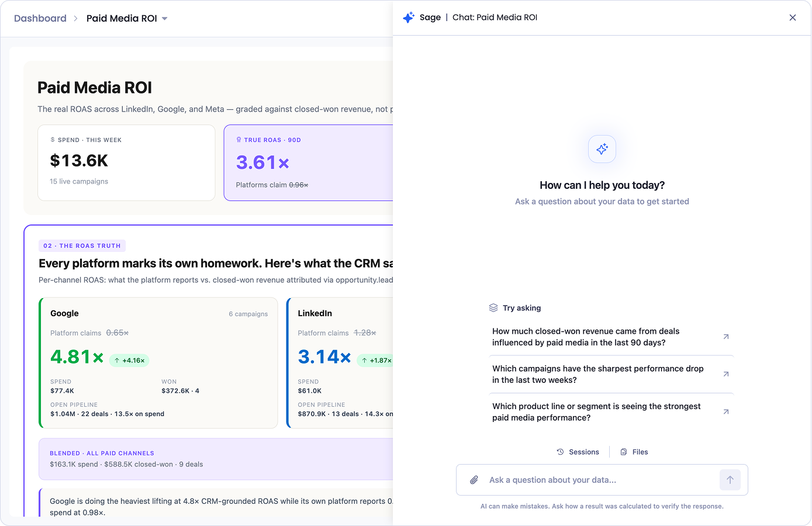Click arrow icon beside sharpest performance drop question
Image resolution: width=812 pixels, height=526 pixels.
click(x=726, y=374)
